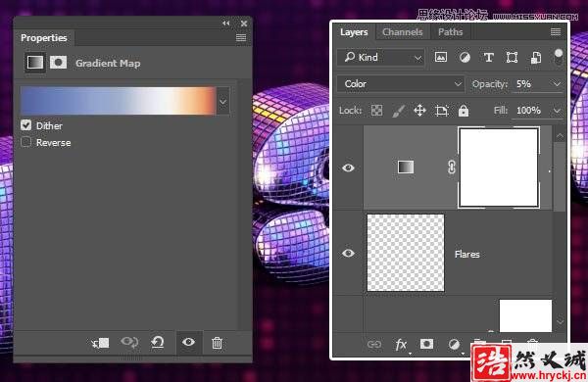Screen dimensions: 588x382
Task: Click Gradient Map layer's adjustment thumbnail
Action: pos(406,167)
